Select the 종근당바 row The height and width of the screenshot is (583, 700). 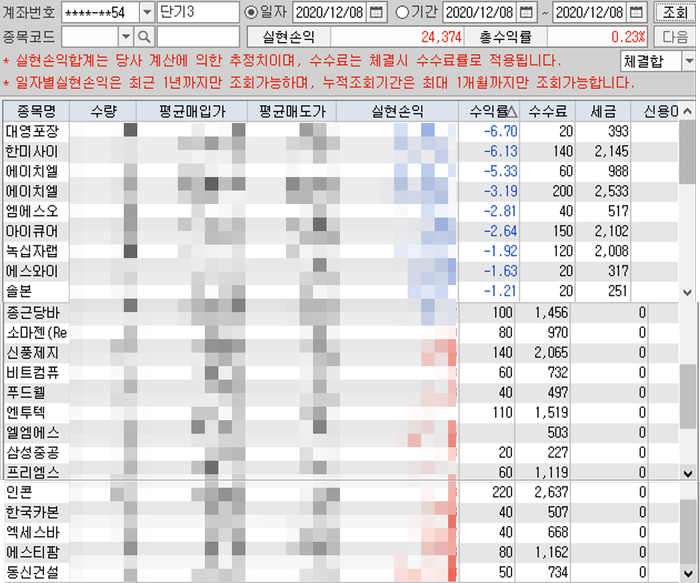pyautogui.click(x=341, y=312)
